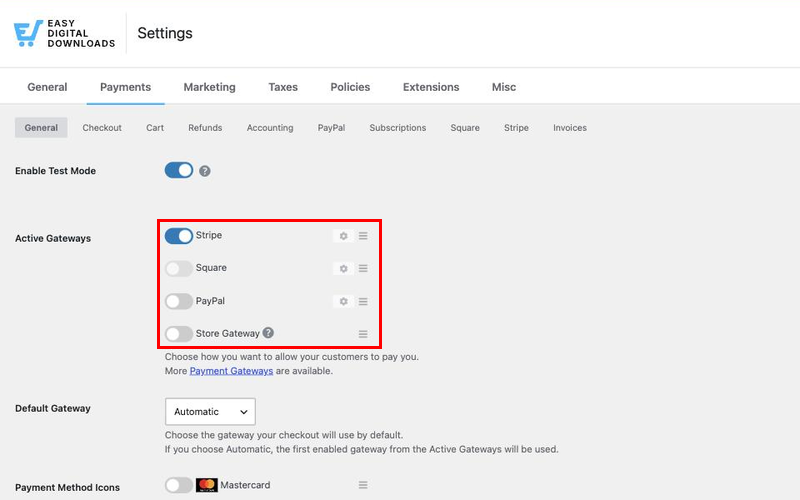Grab the Mastercard row reorder handle

363,485
